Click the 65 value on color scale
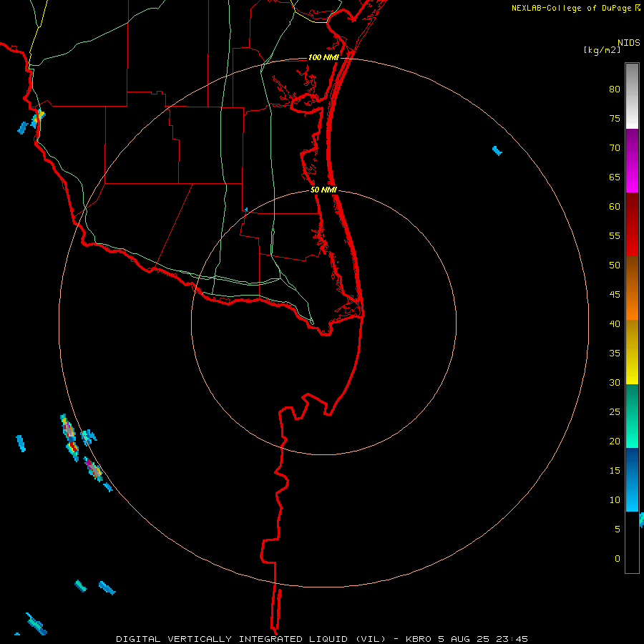Viewport: 644px width, 644px height. pyautogui.click(x=615, y=177)
